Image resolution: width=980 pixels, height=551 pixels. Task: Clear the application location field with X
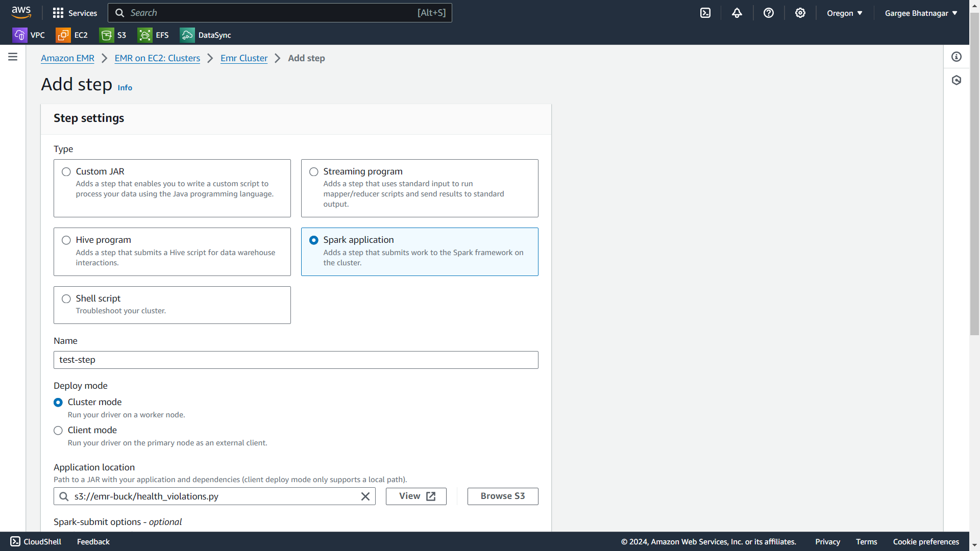tap(365, 496)
